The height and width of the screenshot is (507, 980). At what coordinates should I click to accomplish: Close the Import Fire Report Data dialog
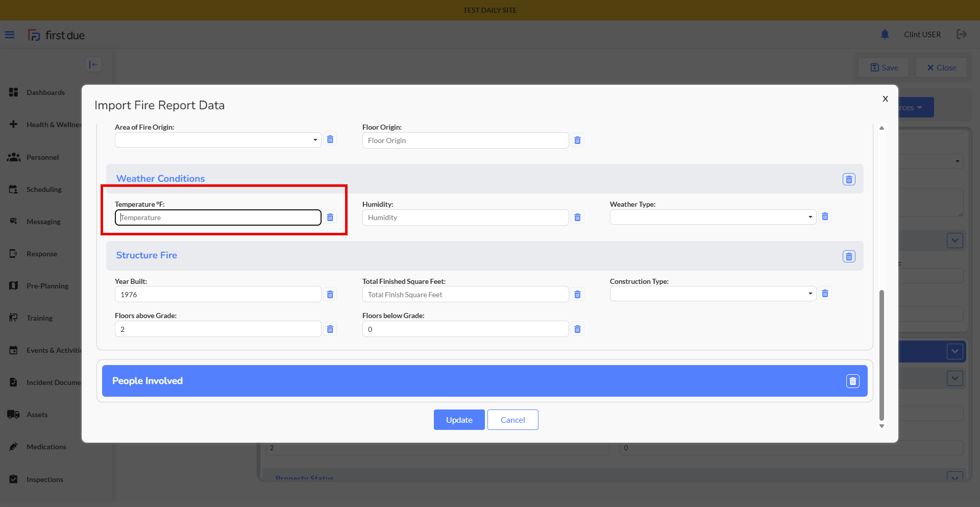pyautogui.click(x=885, y=99)
